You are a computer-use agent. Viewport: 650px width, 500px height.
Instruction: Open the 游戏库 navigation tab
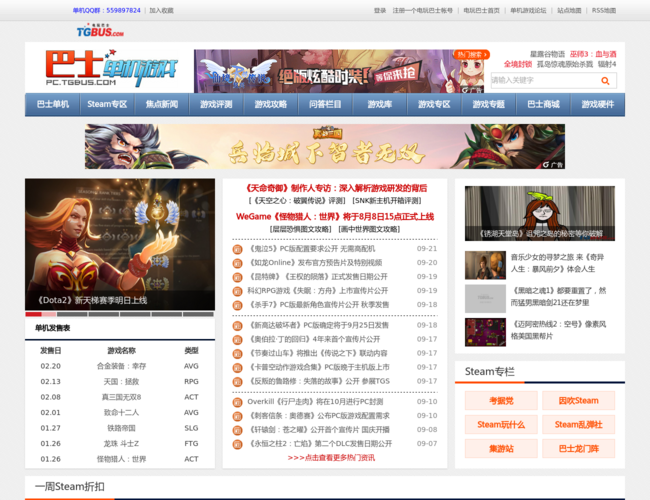(x=380, y=104)
